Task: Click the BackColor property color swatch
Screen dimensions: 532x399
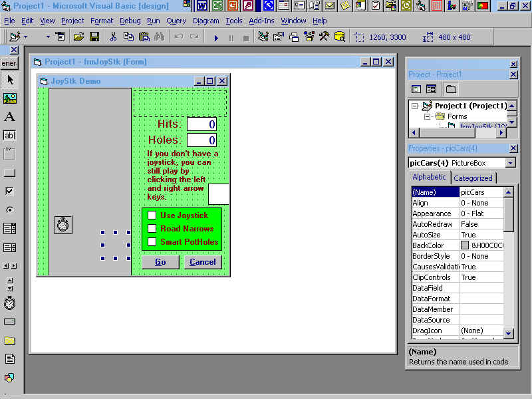Action: (x=465, y=245)
